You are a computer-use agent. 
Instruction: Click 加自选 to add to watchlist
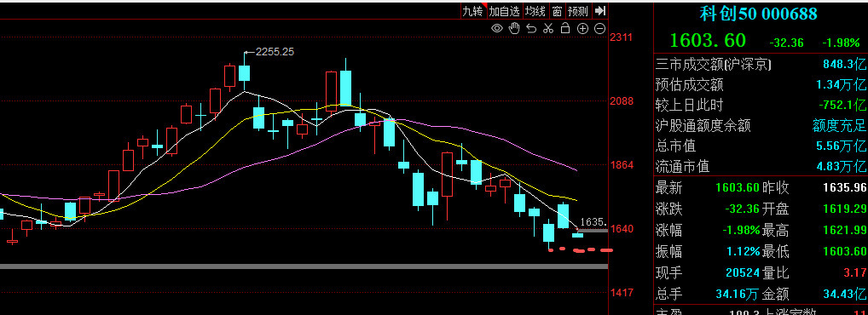coord(505,10)
